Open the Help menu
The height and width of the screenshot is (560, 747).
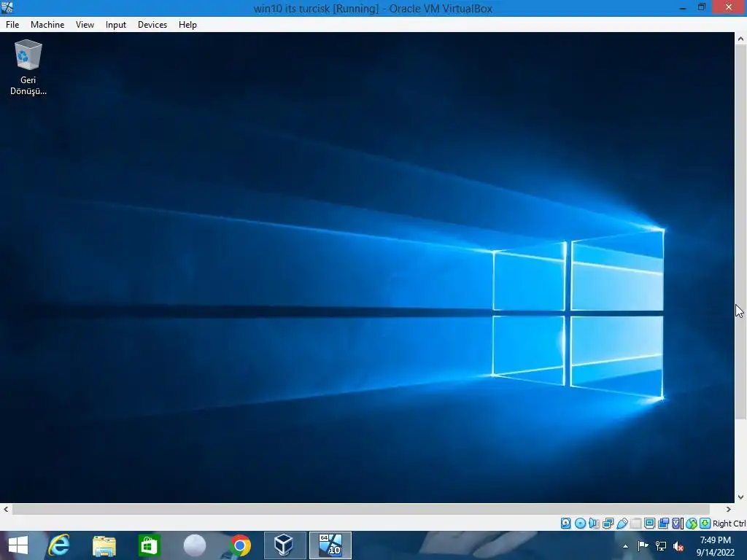[187, 25]
